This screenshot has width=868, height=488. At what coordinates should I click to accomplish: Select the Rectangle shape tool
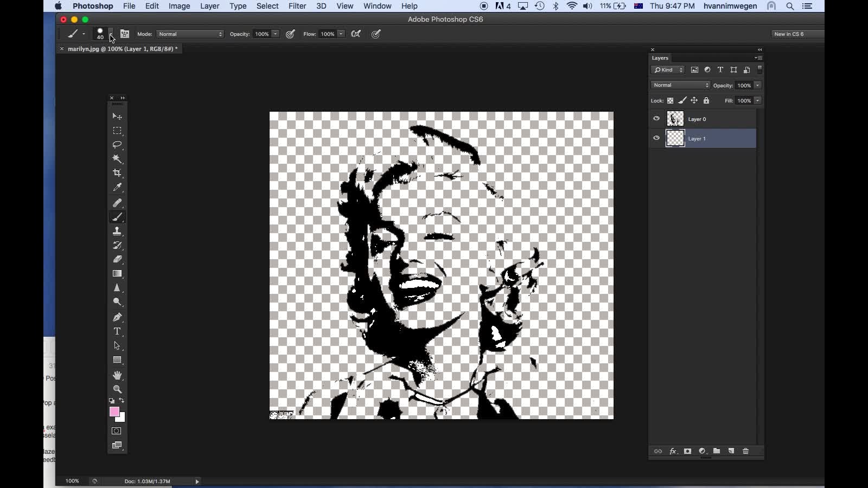pyautogui.click(x=117, y=360)
